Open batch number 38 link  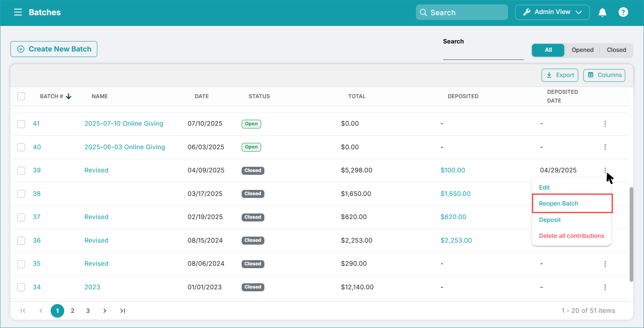[x=37, y=194]
